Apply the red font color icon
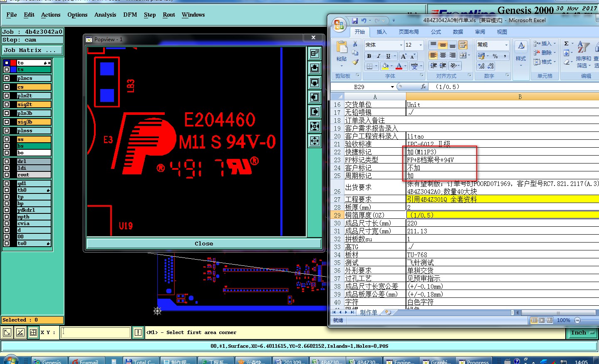Viewport: 599px width, 364px height. pos(399,66)
